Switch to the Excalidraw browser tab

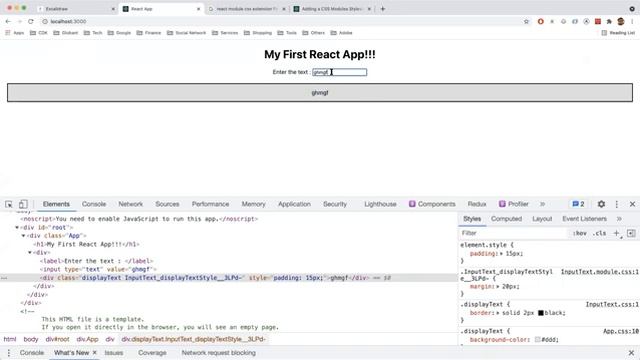click(x=76, y=9)
